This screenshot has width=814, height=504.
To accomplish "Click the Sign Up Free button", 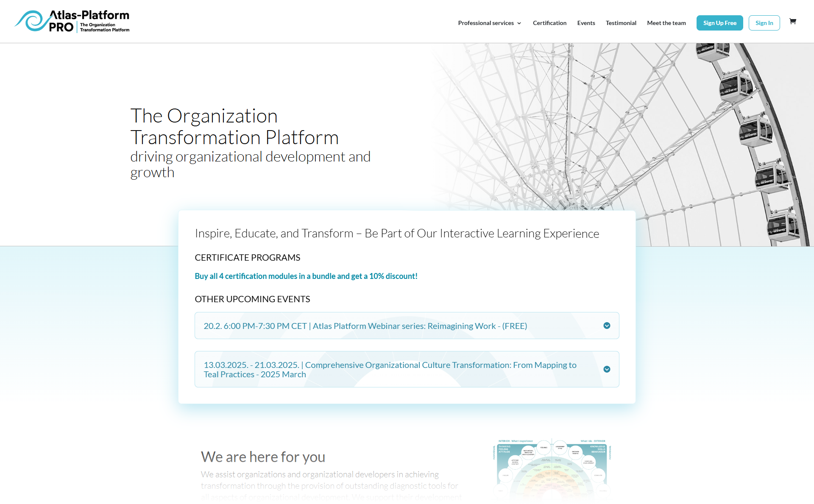I will (719, 23).
